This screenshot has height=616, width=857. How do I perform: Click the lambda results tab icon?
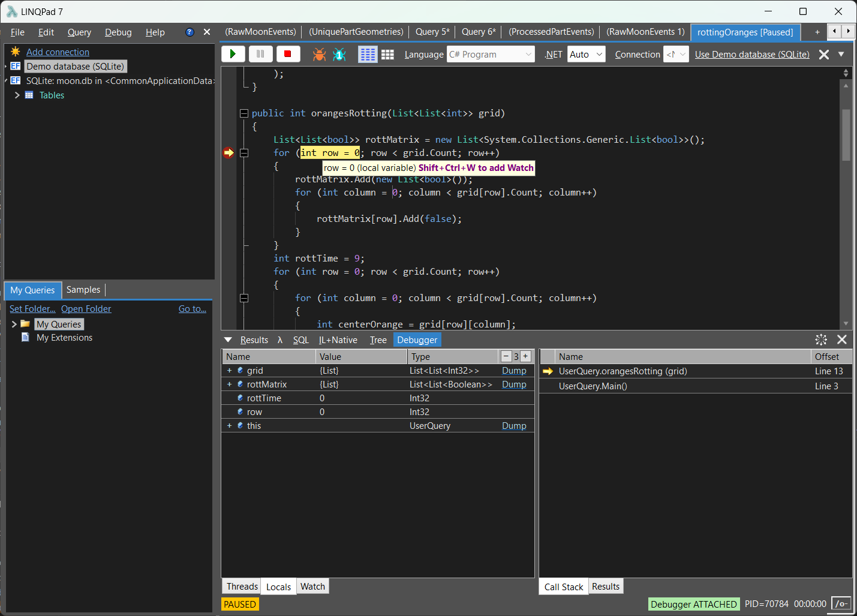pos(279,340)
